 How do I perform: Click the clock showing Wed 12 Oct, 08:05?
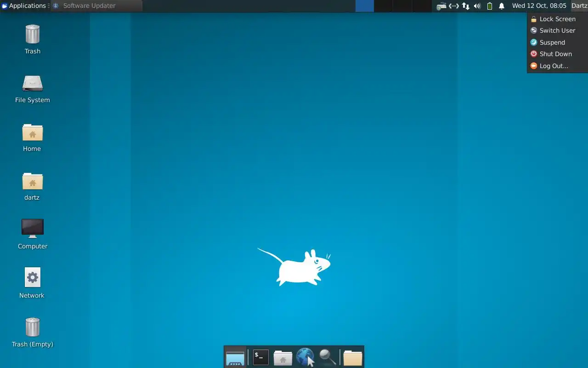point(539,6)
